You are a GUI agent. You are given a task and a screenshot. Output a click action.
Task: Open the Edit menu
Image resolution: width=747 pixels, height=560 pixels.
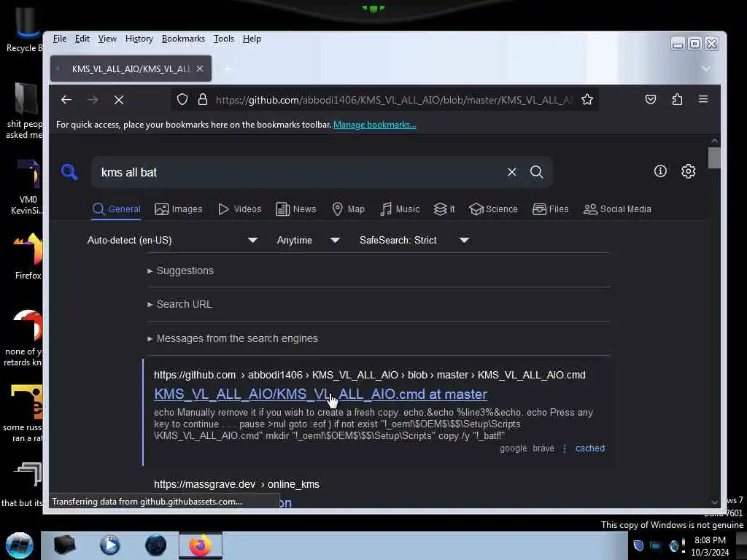tap(82, 39)
